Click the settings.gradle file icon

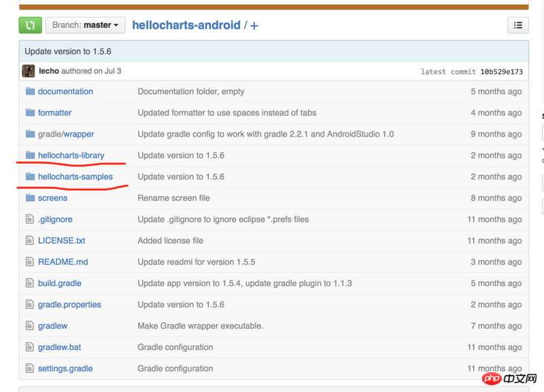(x=30, y=368)
